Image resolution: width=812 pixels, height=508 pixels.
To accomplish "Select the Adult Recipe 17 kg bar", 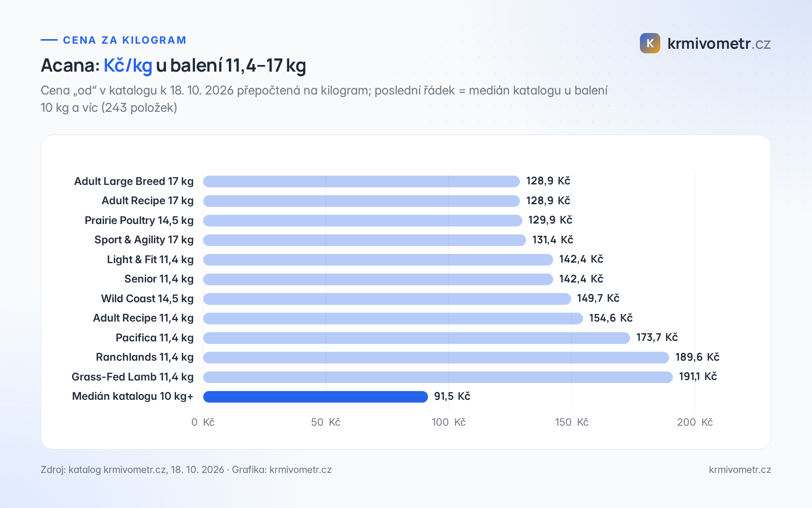I will 361,201.
